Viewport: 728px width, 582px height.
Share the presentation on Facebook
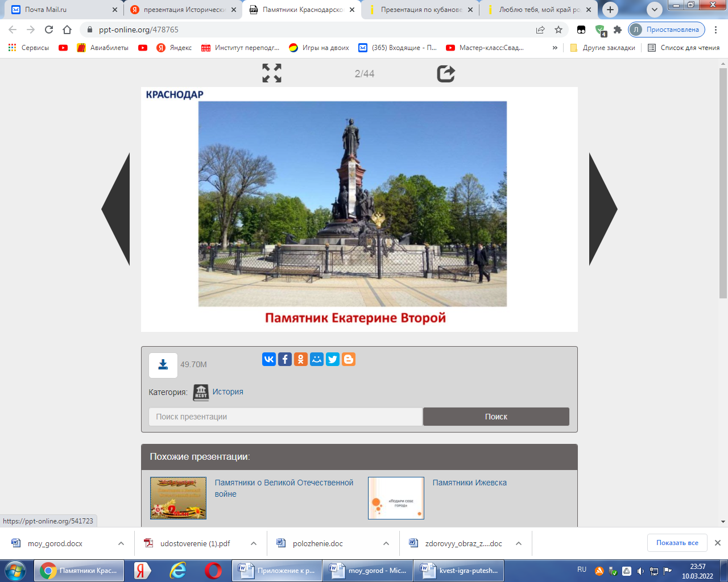[285, 359]
